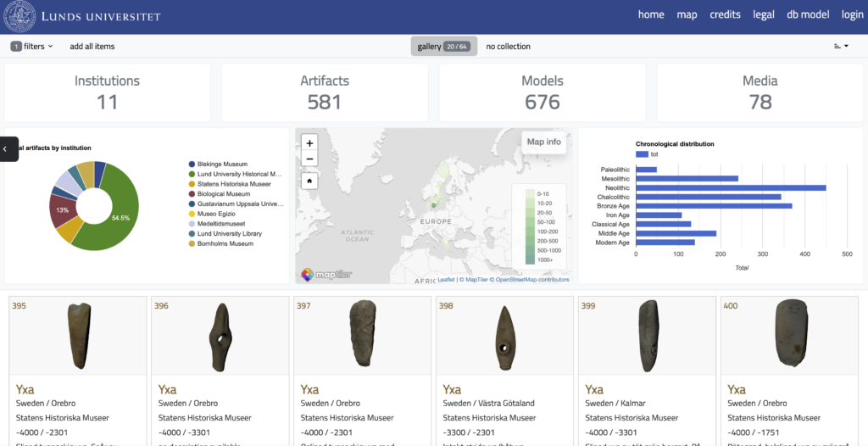The image size is (868, 446).
Task: Open the credits page
Action: [726, 15]
